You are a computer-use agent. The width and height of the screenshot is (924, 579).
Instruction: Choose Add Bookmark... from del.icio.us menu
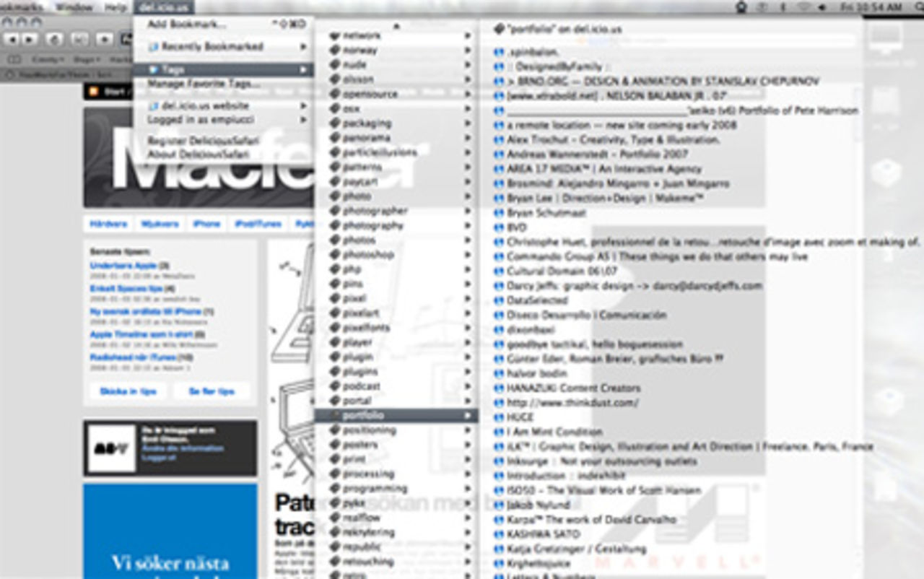[x=186, y=24]
